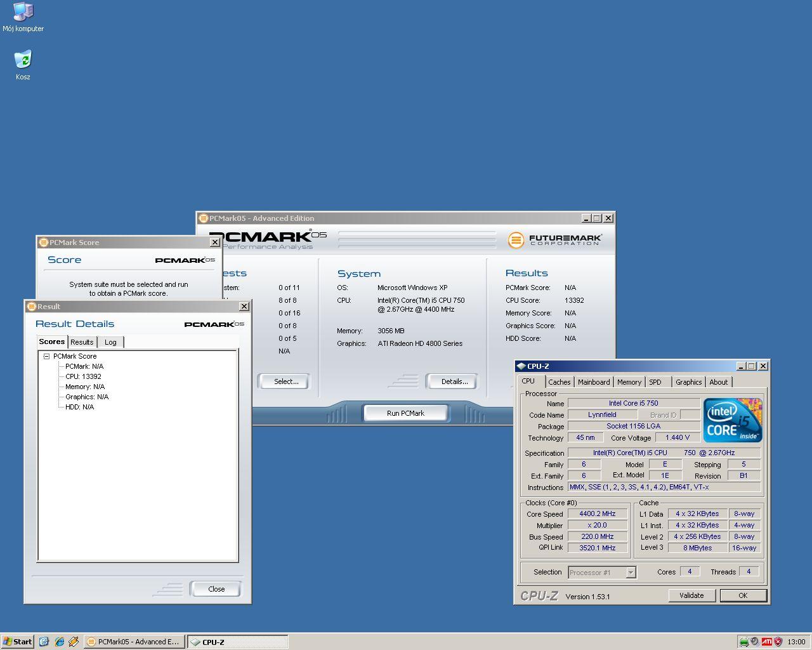The image size is (812, 650).
Task: Click the PCMark05 taskbar button
Action: tap(134, 642)
